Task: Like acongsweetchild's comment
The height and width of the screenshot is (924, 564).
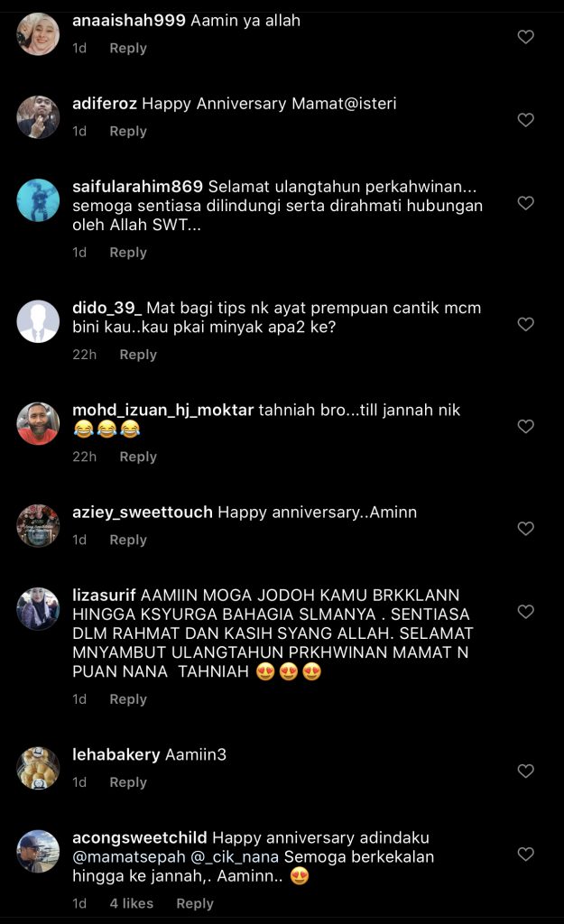Action: point(526,854)
